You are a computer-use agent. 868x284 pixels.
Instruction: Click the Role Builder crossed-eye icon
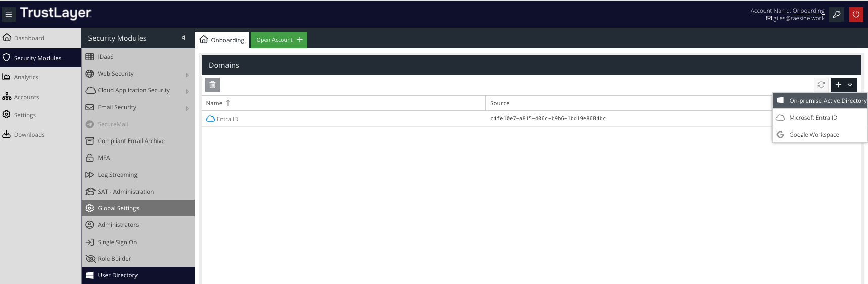[90, 259]
